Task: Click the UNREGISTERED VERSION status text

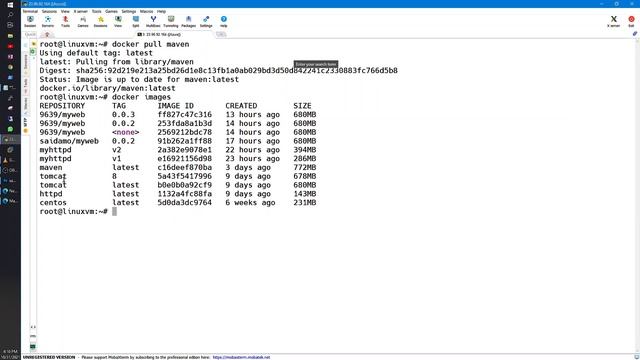Action: point(49,357)
